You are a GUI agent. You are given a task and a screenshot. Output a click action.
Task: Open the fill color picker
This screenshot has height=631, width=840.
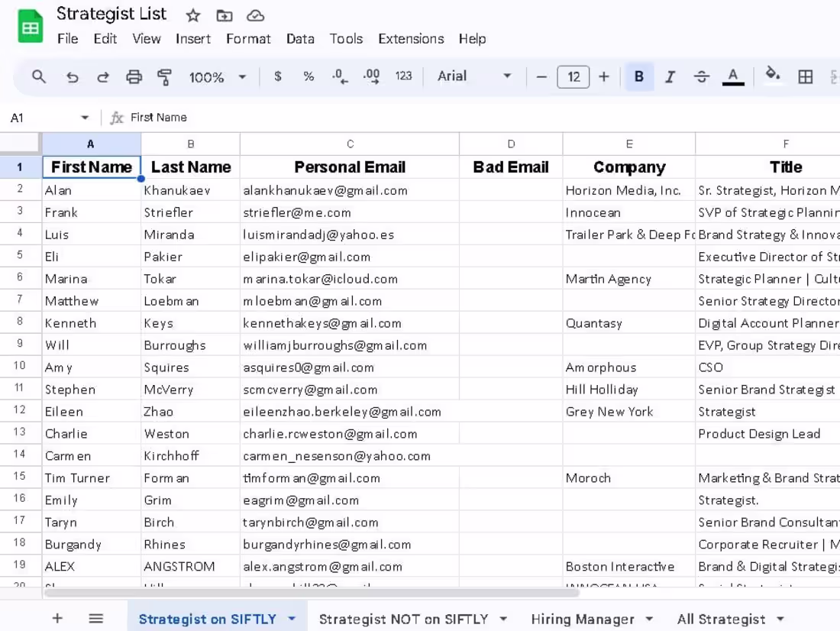[772, 75]
